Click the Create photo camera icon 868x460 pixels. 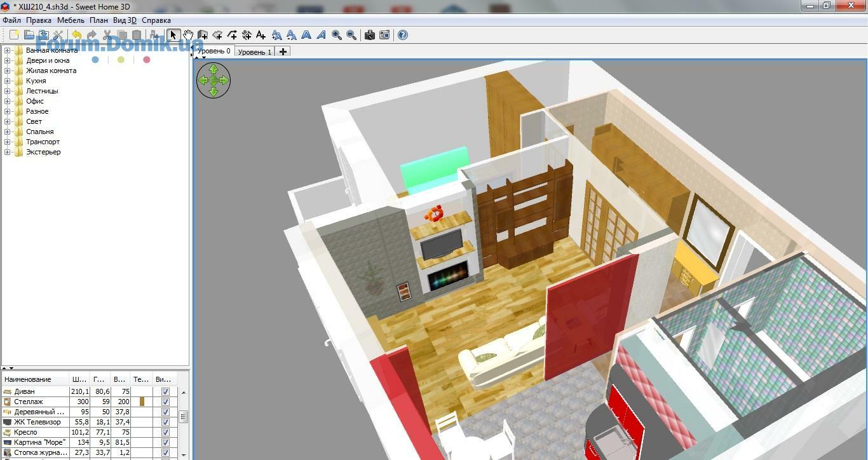pos(369,35)
